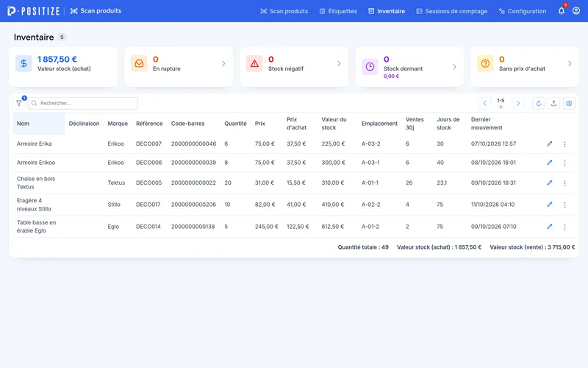
Task: Click the export upload icon
Action: click(x=553, y=103)
